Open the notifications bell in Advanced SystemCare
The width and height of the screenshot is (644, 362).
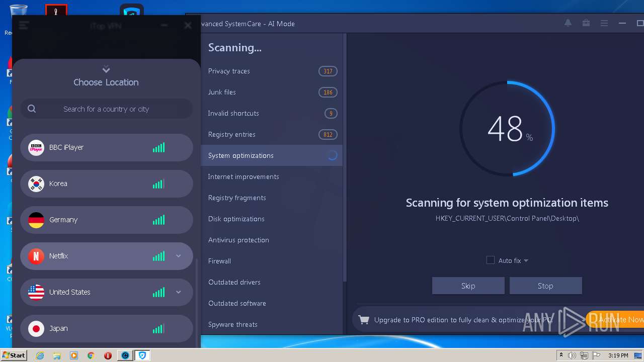coord(568,23)
